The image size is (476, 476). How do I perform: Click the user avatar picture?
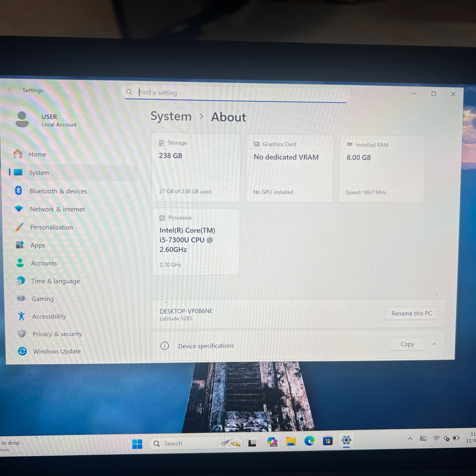click(22, 120)
